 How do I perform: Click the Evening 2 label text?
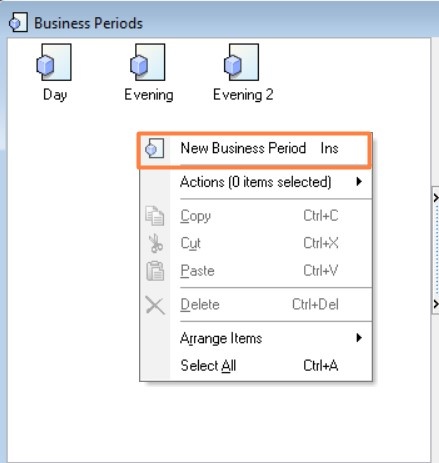coord(243,95)
